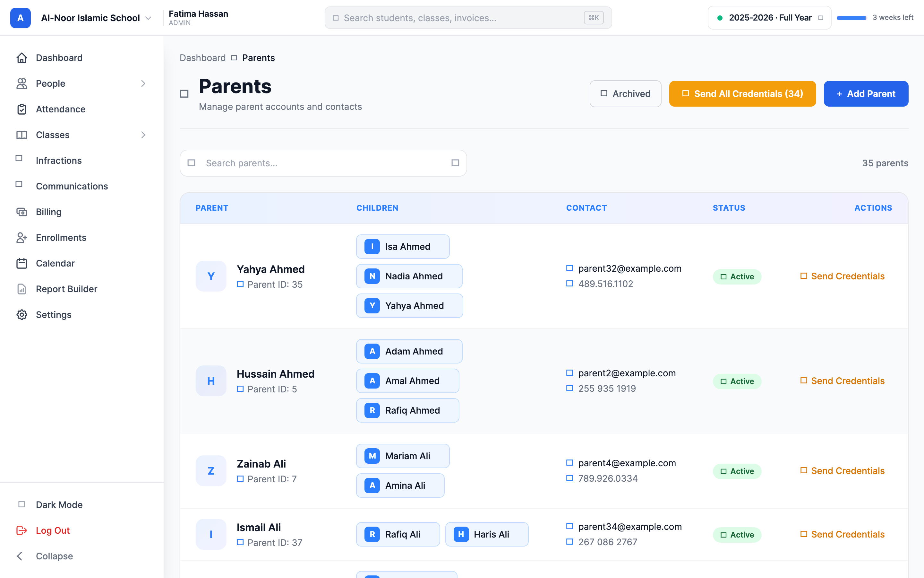Viewport: 924px width, 578px height.
Task: Open the Enrollments menu item
Action: [x=82, y=237]
